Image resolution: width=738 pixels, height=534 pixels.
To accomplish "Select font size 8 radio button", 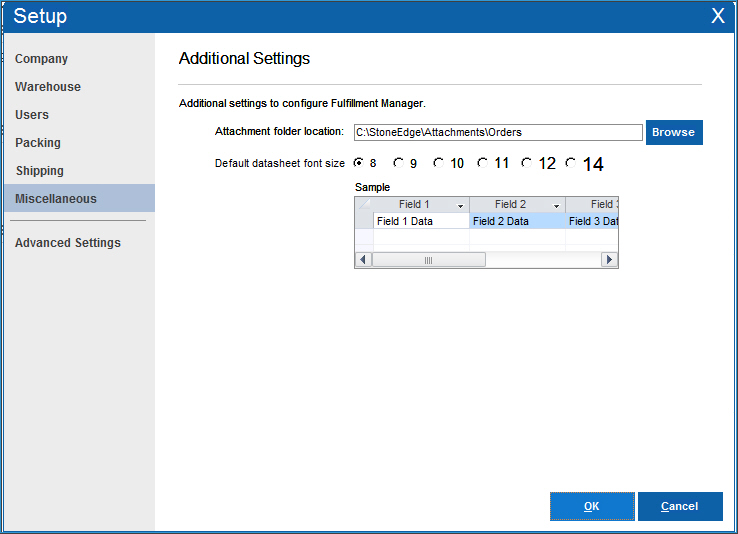I will pyautogui.click(x=358, y=163).
